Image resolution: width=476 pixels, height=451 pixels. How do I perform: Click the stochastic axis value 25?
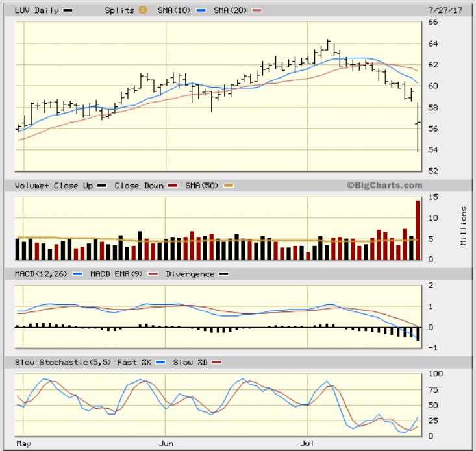(x=433, y=421)
